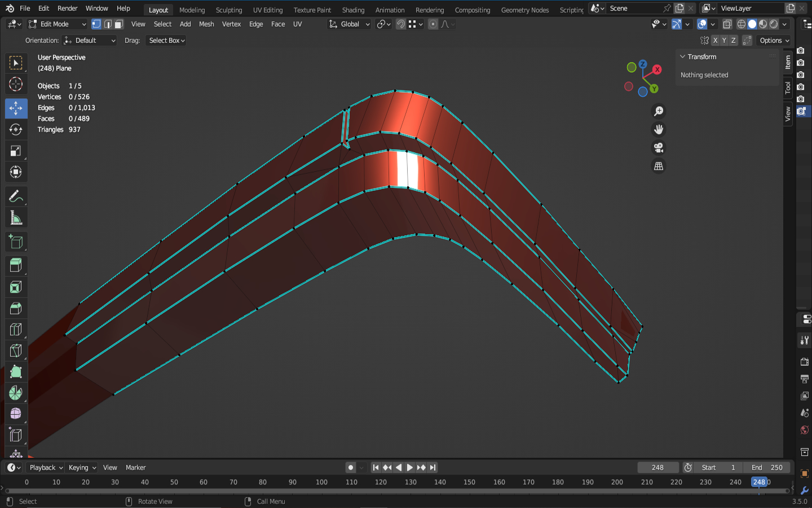Viewport: 812px width, 508px height.
Task: Activate the Extrude Region tool
Action: (16, 265)
